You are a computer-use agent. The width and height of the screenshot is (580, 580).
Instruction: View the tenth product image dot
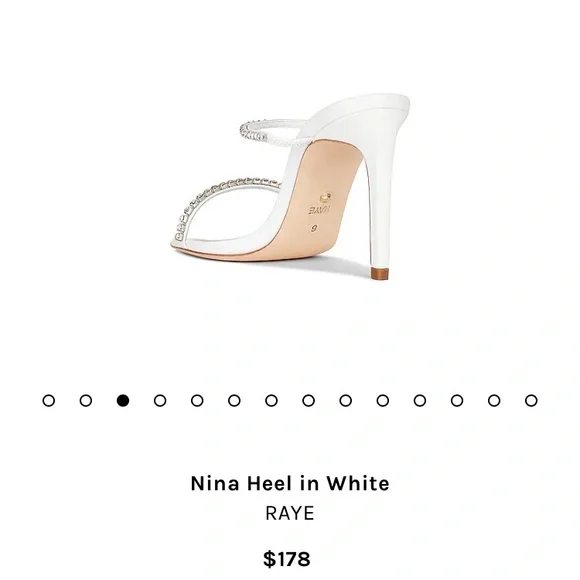383,401
